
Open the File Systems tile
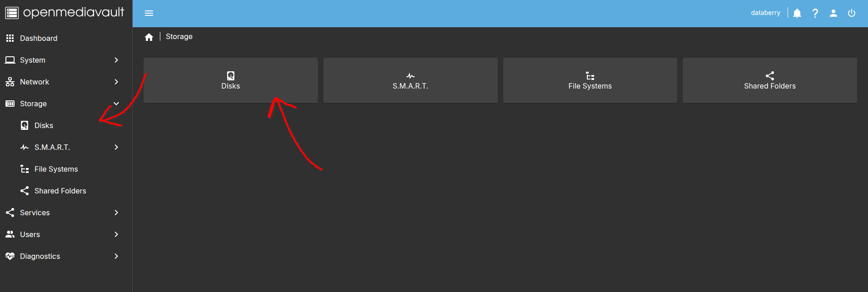pyautogui.click(x=590, y=80)
